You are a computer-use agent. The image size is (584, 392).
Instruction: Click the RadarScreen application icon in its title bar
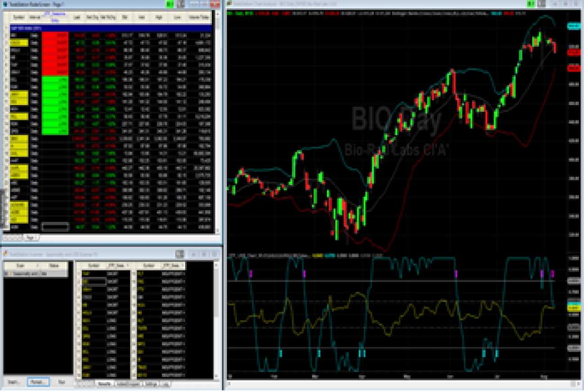tap(5, 4)
